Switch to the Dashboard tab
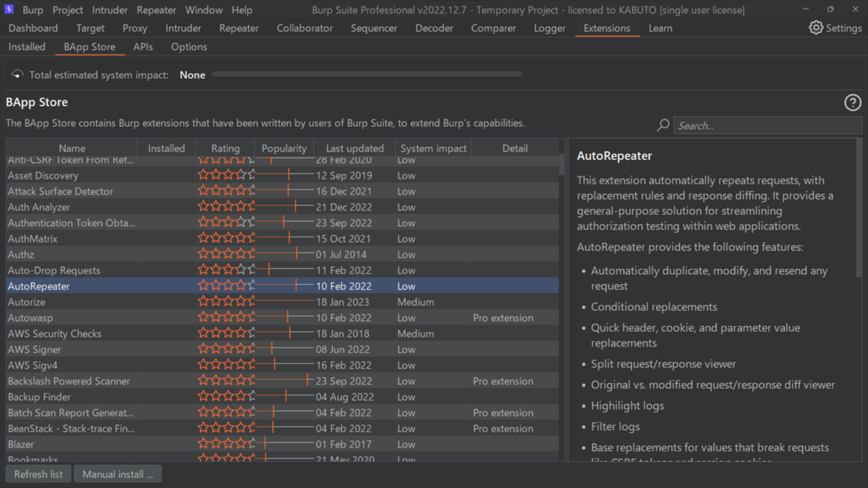The width and height of the screenshot is (868, 488). [x=33, y=27]
